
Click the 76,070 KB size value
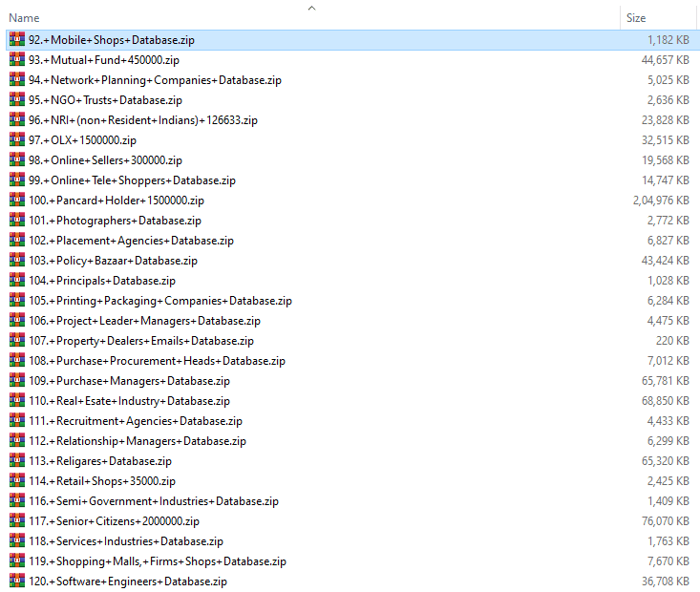coord(666,521)
